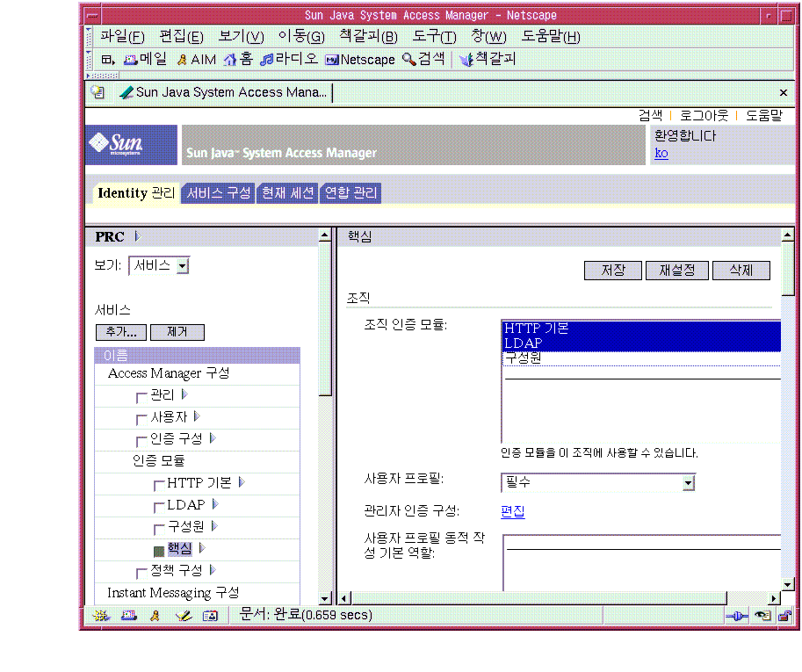Open Composer from the status bar icon
The image size is (802, 672).
[183, 616]
